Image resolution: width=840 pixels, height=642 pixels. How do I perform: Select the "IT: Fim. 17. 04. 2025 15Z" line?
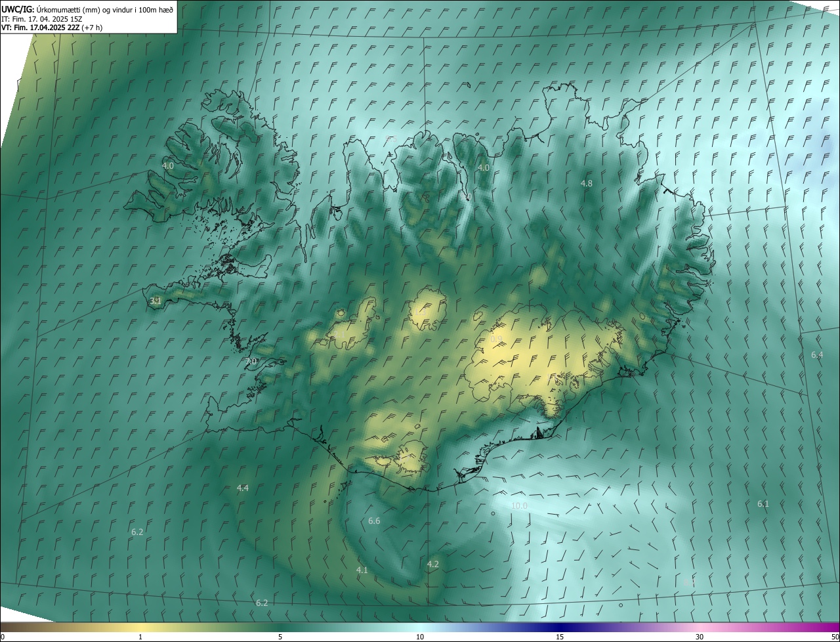[41, 19]
